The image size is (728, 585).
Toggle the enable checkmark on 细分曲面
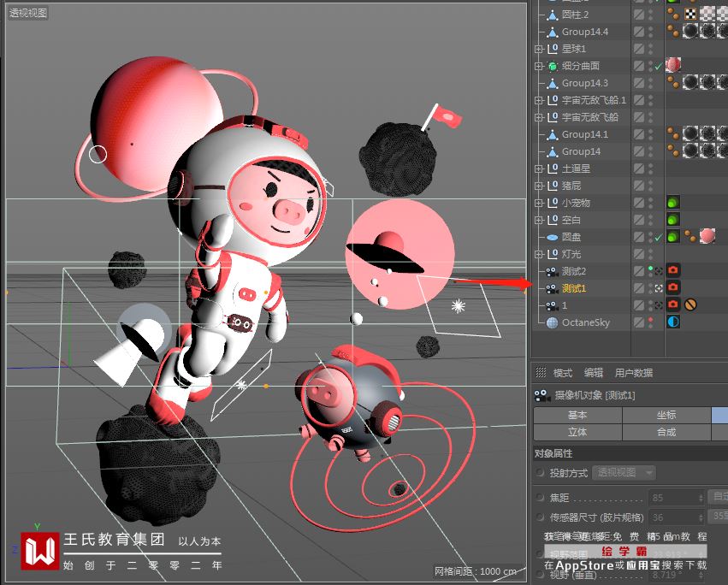tap(659, 67)
